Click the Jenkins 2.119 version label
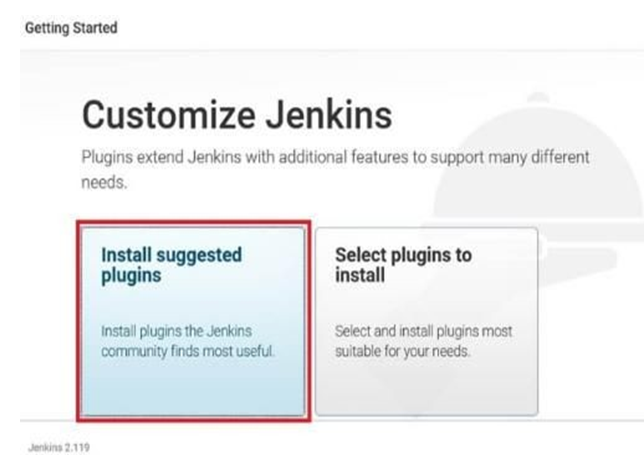The width and height of the screenshot is (644, 476). (x=59, y=447)
